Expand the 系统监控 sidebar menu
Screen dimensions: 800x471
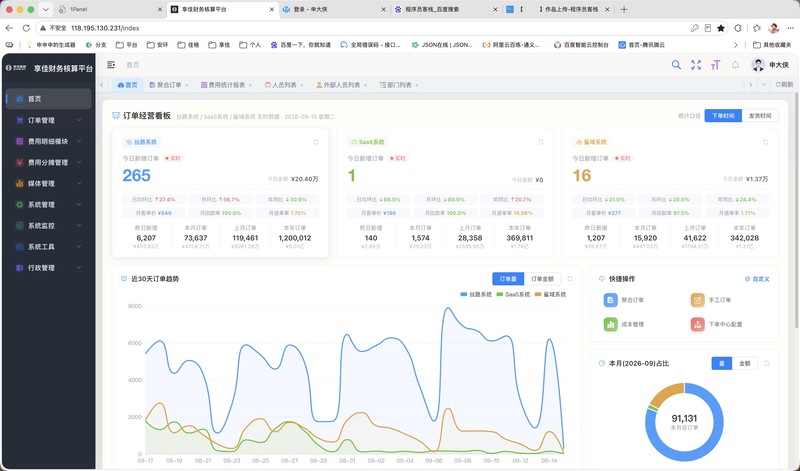point(48,226)
